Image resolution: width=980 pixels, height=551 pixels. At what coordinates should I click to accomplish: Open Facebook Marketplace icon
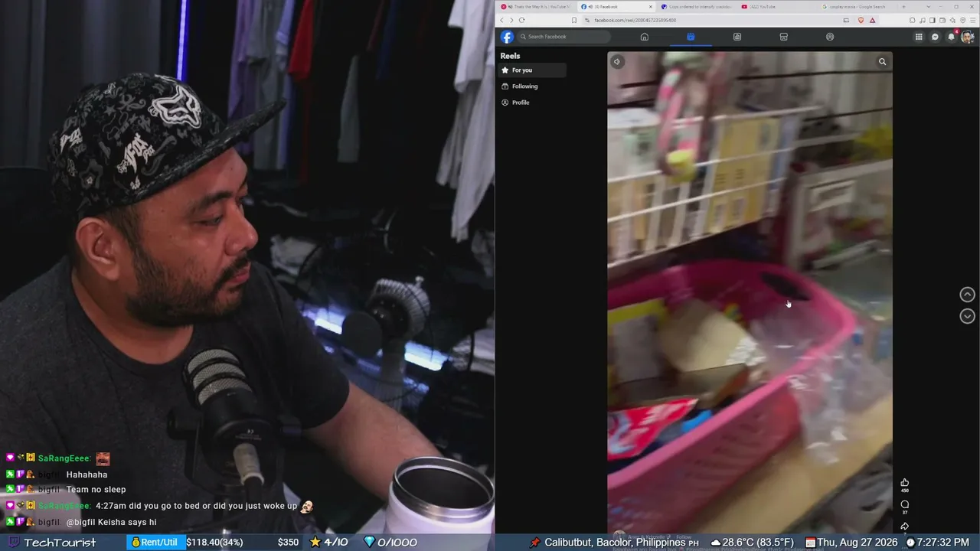(x=783, y=37)
